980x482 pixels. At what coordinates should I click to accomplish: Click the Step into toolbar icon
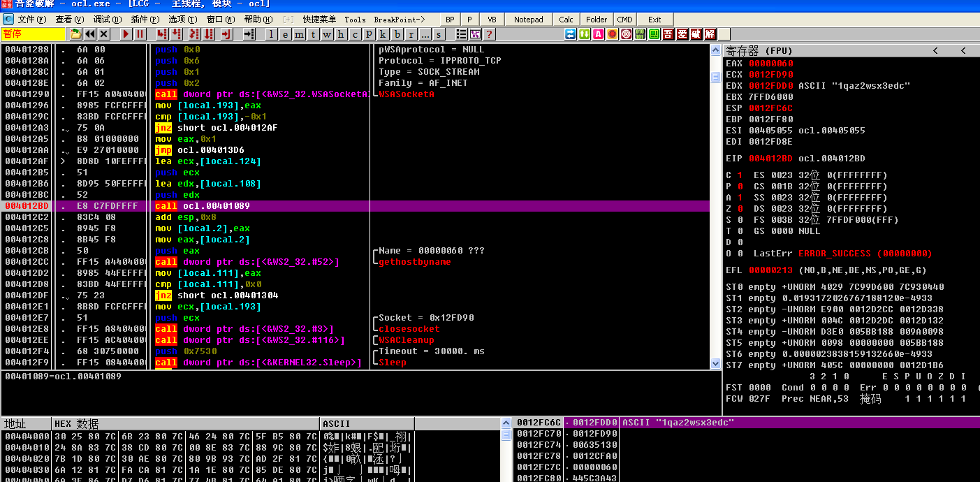click(x=162, y=34)
